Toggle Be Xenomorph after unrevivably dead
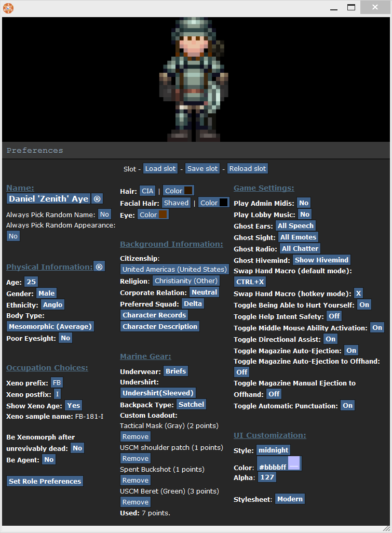The width and height of the screenshot is (392, 533). 77,448
